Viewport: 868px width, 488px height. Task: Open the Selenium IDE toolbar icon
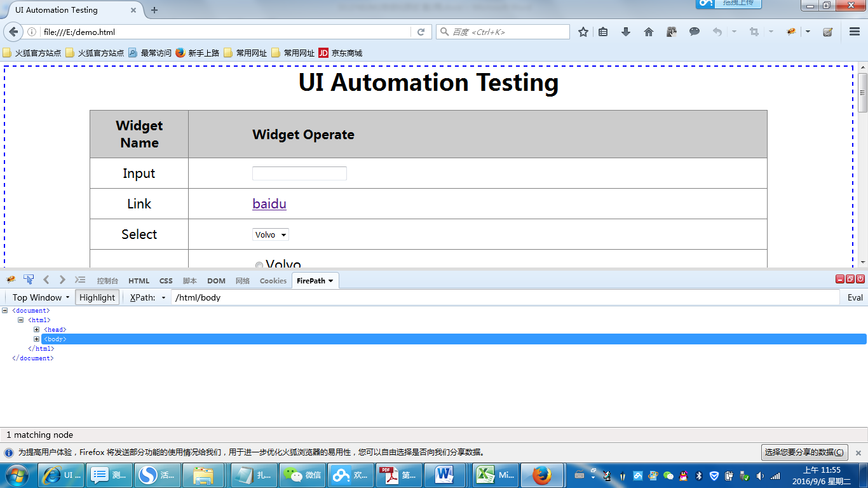coord(827,32)
